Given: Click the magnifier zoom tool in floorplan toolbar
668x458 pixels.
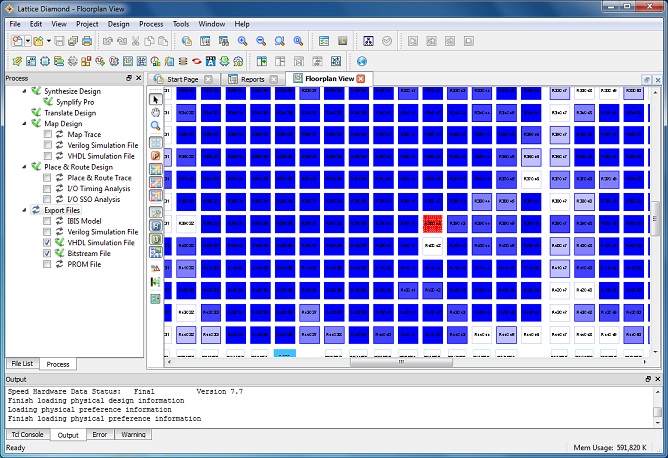Looking at the screenshot, I should (156, 127).
